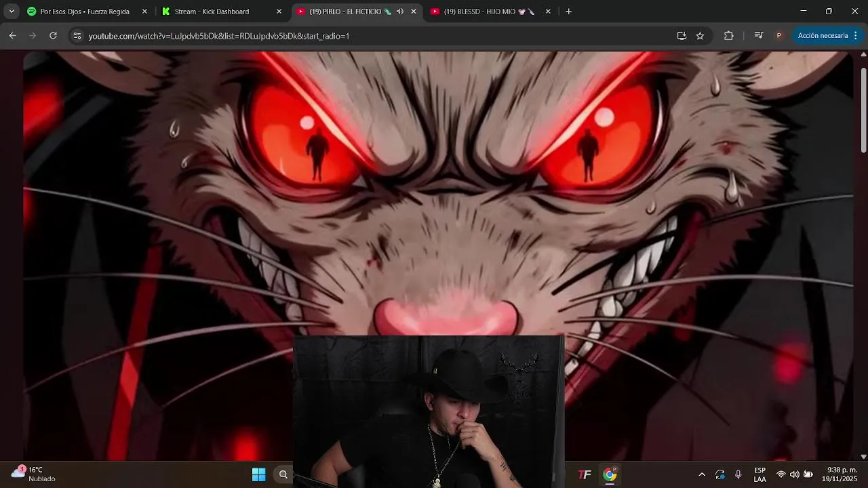The width and height of the screenshot is (868, 488).
Task: Select the PIRLO - EL FICTICIO tab
Action: 349,12
